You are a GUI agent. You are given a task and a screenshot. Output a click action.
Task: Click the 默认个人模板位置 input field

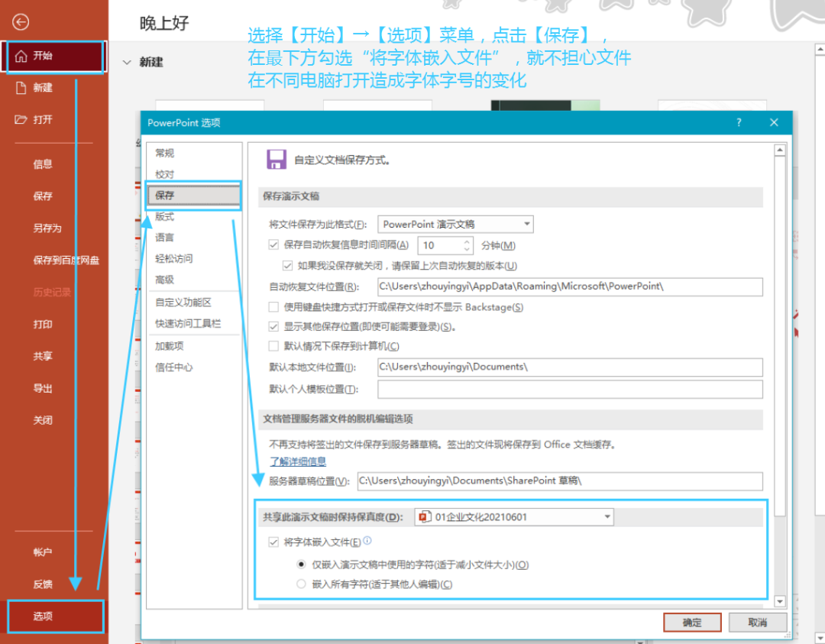click(570, 390)
